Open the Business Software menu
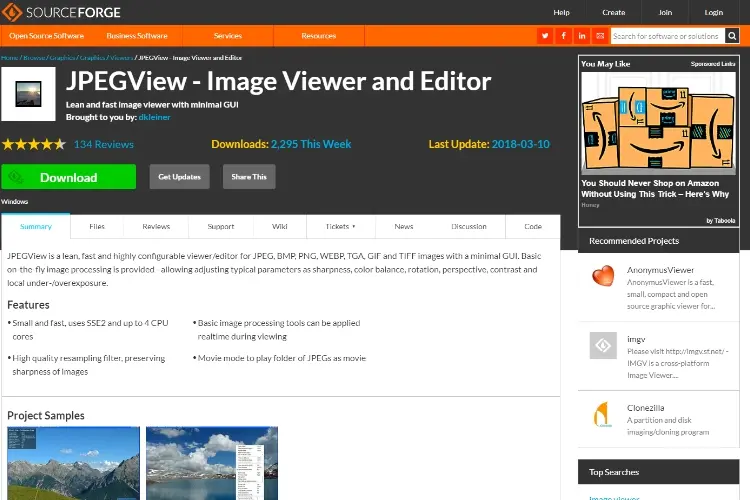Viewport: 750px width, 500px height. pos(137,36)
